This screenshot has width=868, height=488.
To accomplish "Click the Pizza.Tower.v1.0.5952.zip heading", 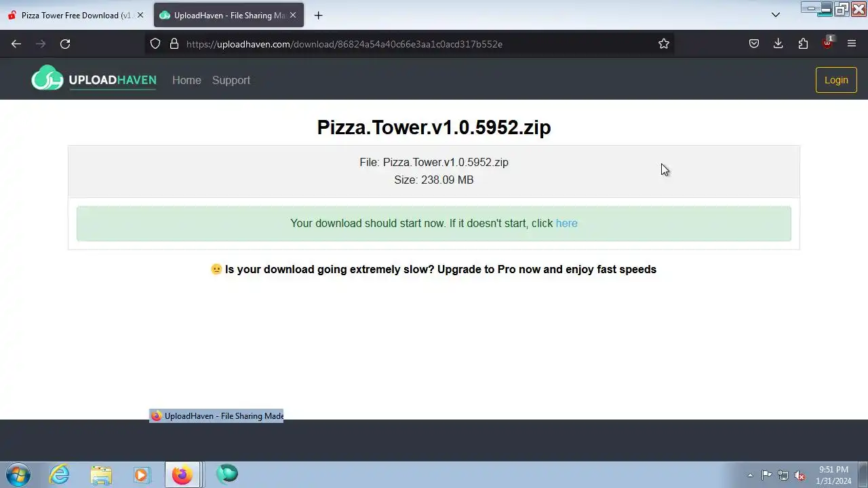I will [434, 127].
